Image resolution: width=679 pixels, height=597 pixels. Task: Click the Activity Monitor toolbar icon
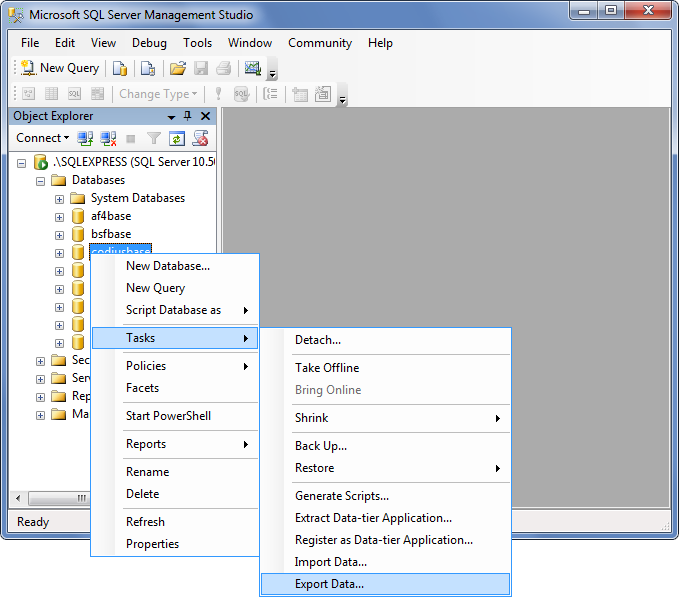[252, 68]
